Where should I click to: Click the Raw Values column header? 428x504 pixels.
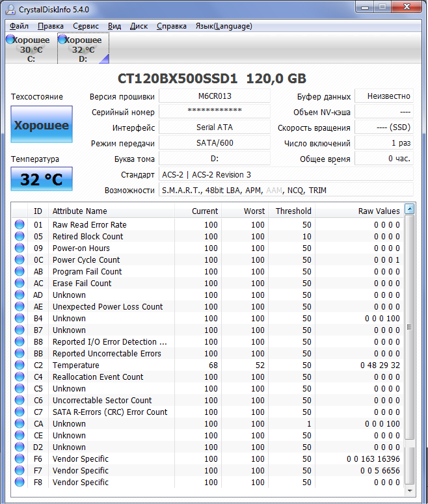(x=359, y=211)
